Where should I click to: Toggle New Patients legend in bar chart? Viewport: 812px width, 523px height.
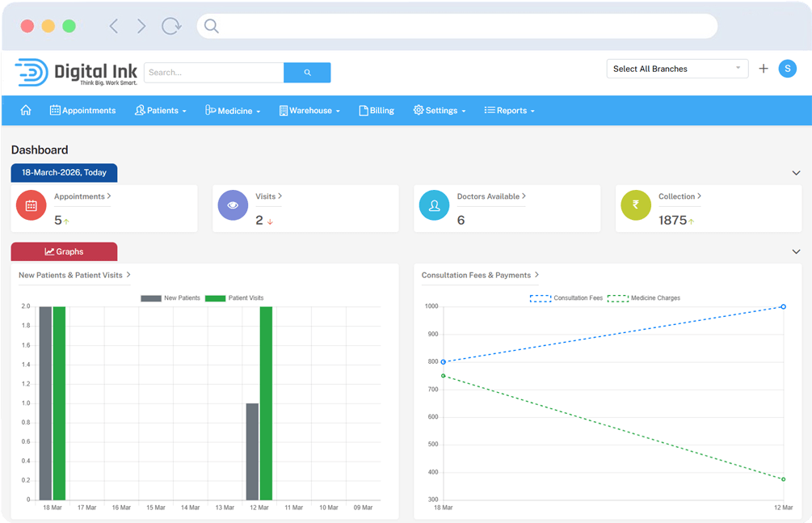click(x=170, y=298)
